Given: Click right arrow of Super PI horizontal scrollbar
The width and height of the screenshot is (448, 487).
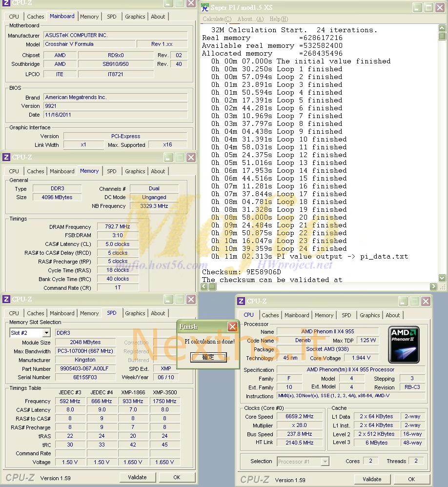Looking at the screenshot, I should point(433,286).
